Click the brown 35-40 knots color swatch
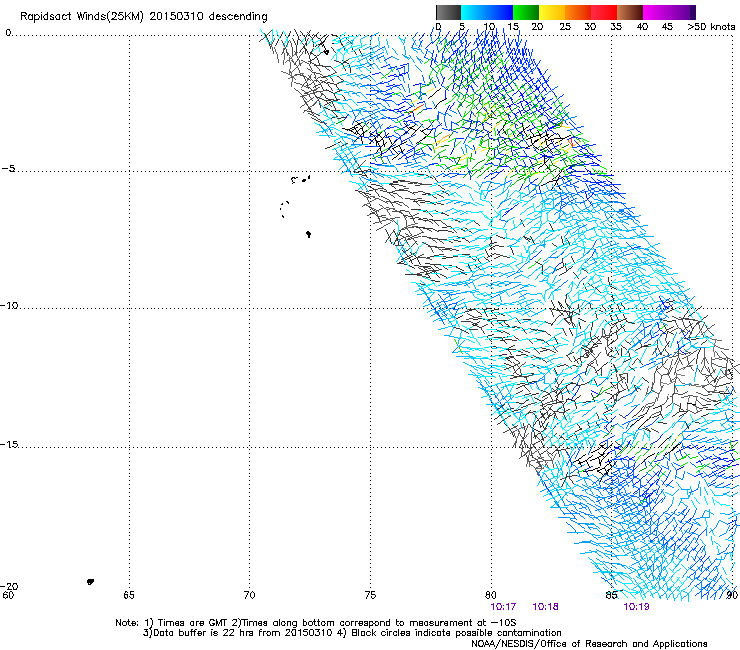The height and width of the screenshot is (650, 740). (630, 12)
